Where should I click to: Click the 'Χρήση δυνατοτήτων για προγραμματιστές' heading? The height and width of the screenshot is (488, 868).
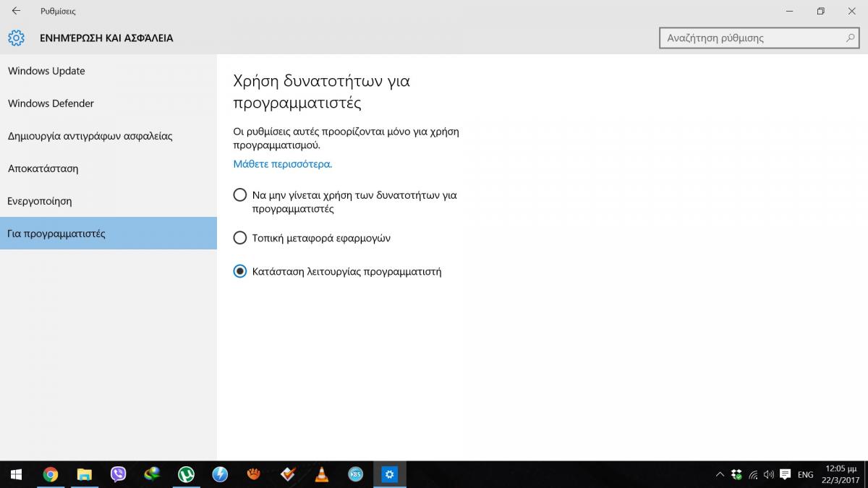pos(321,91)
